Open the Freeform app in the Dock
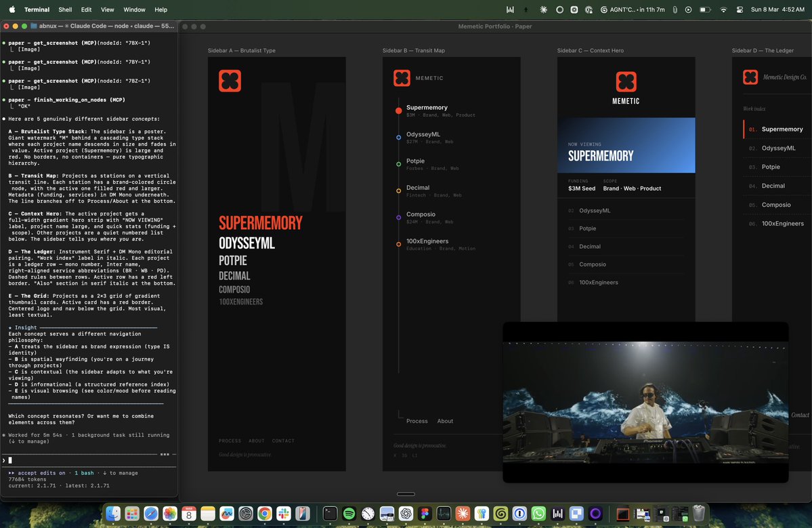812x528 pixels. click(x=227, y=514)
